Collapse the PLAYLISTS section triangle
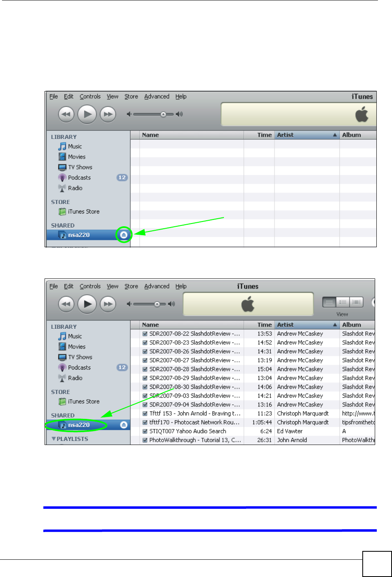 [54, 439]
